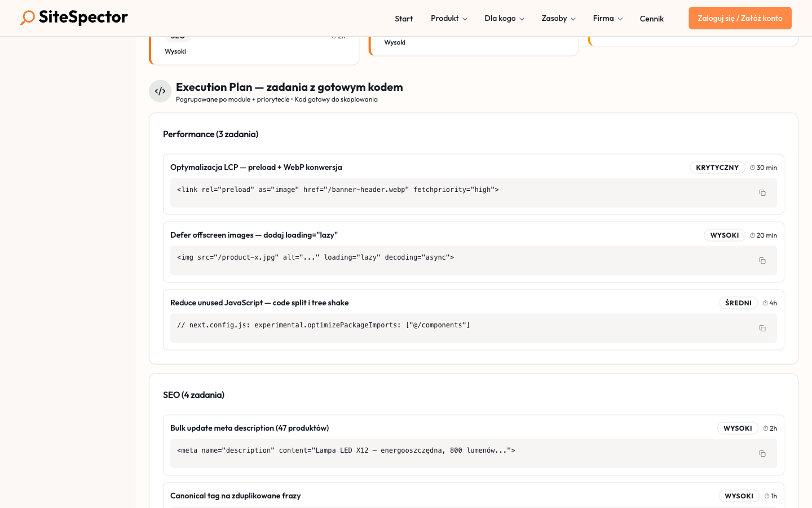Copy the LCP preload code snippet
This screenshot has width=812, height=508.
click(x=762, y=192)
